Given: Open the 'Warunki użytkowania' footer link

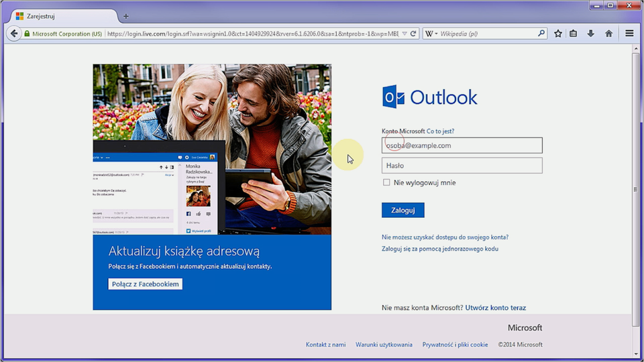Looking at the screenshot, I should pyautogui.click(x=384, y=345).
